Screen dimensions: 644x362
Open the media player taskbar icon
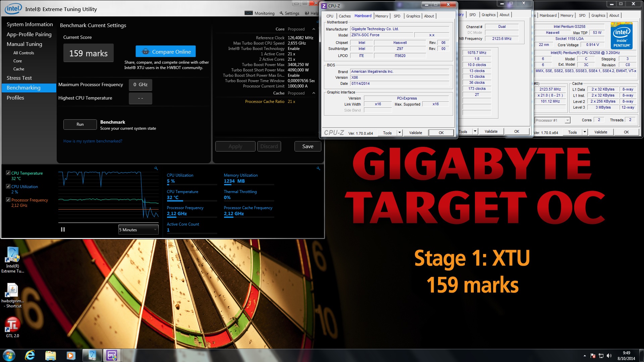pyautogui.click(x=71, y=355)
